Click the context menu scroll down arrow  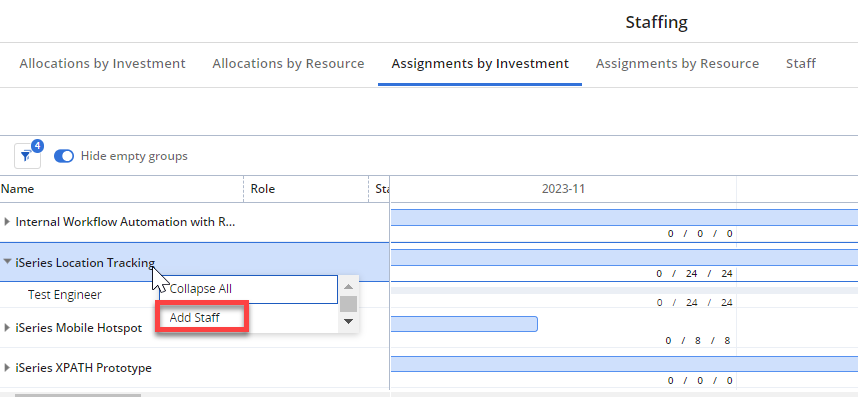pyautogui.click(x=349, y=322)
